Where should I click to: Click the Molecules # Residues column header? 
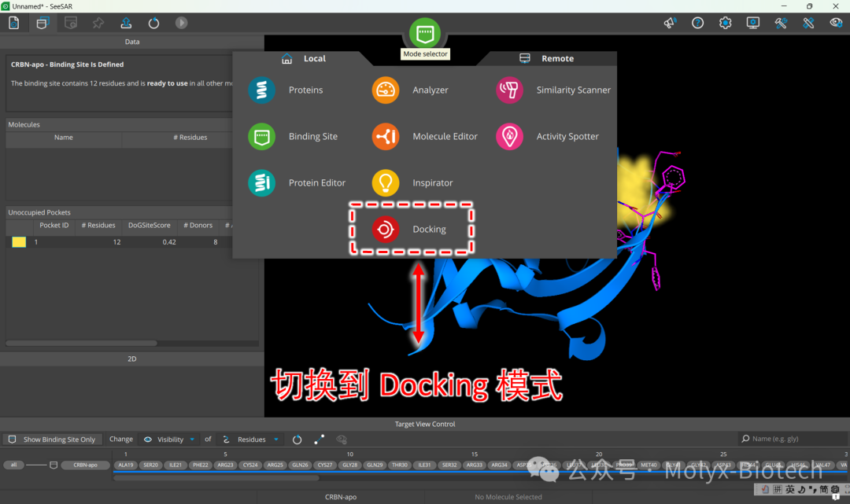click(190, 138)
